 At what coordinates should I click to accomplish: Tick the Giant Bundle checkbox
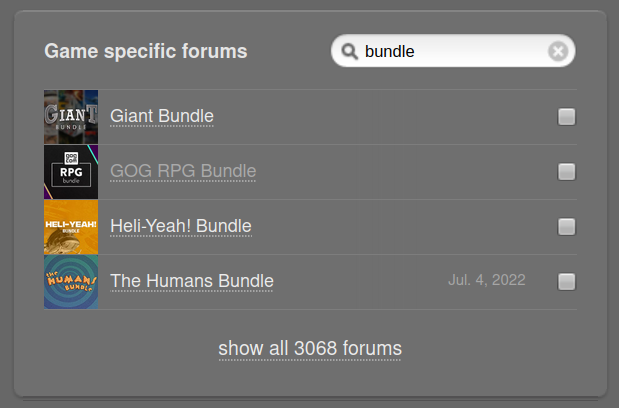(x=566, y=117)
